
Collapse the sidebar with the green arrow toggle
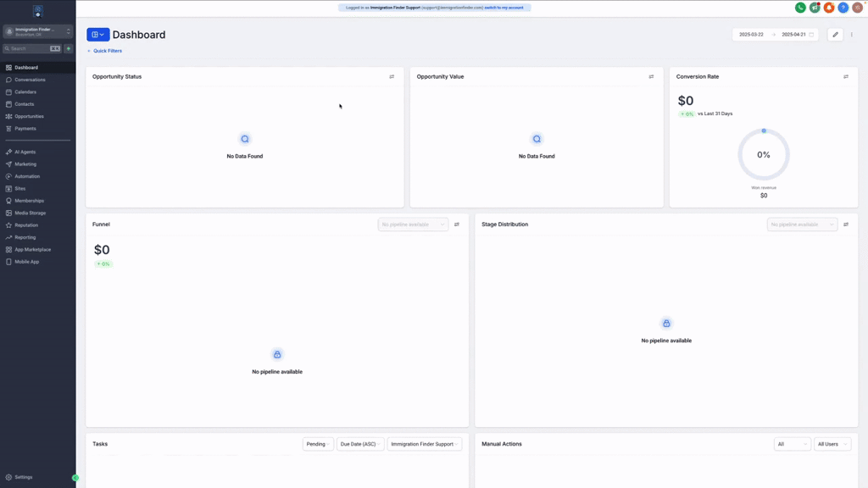pyautogui.click(x=75, y=478)
